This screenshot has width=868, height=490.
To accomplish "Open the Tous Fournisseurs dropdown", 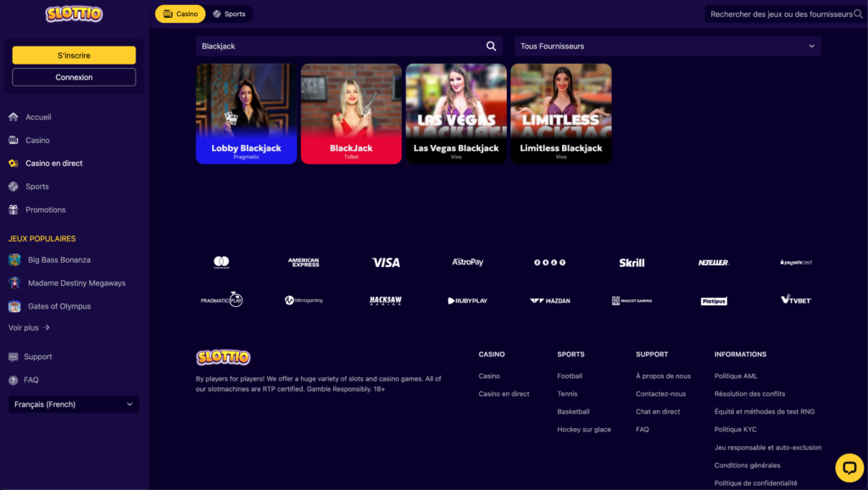I will [668, 47].
